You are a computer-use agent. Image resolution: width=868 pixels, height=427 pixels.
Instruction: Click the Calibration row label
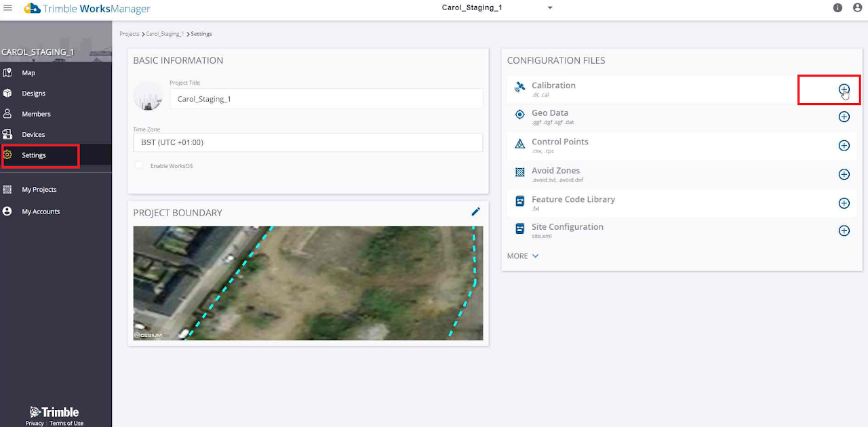click(553, 85)
